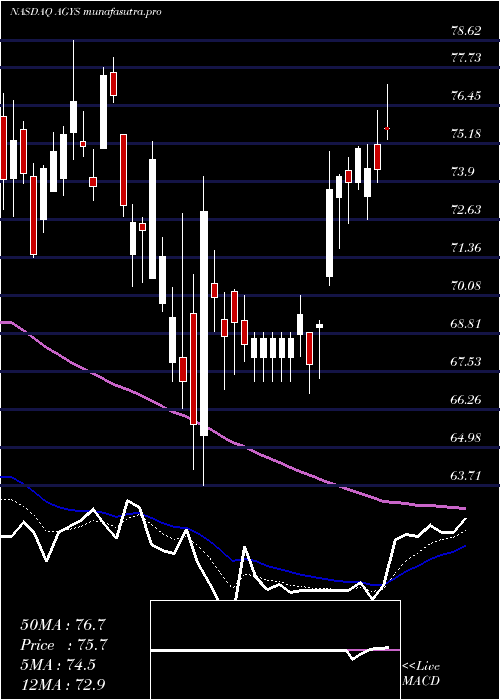Click the 50MA : 76.7 readout
Screen dimensions: 500x700
pos(64,624)
